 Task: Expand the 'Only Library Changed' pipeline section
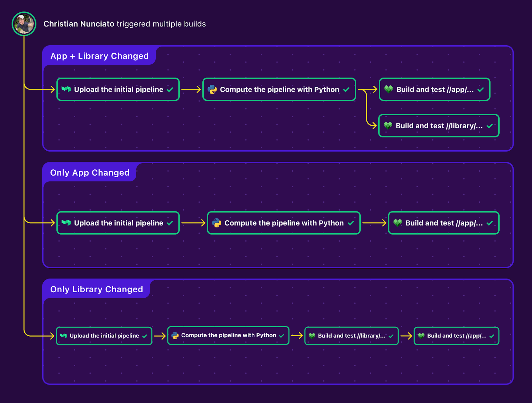point(96,289)
